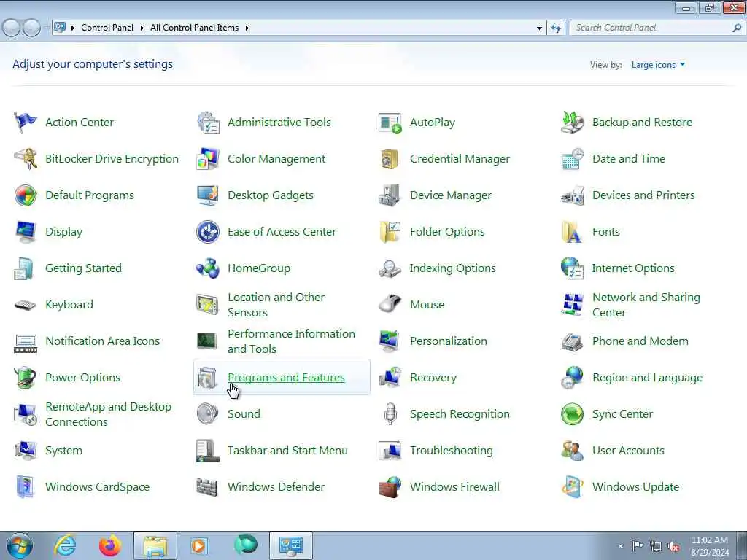Open Windows Defender link
The image size is (747, 560).
pyautogui.click(x=276, y=486)
